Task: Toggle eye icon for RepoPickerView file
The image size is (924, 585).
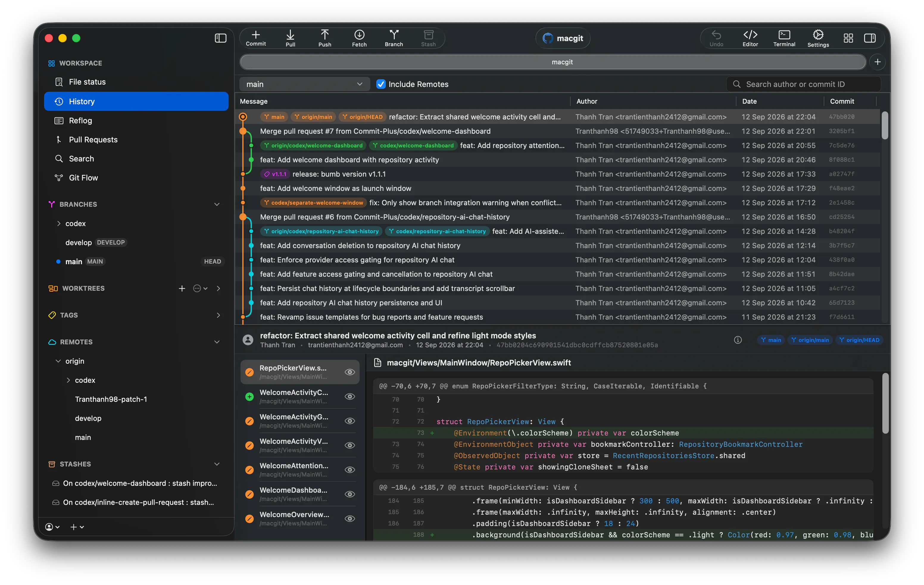Action: 349,372
